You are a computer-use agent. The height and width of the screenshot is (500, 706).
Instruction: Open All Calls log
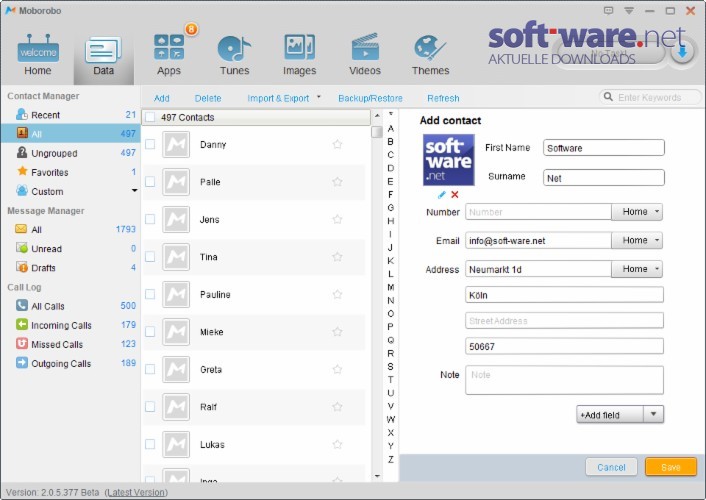tap(71, 306)
